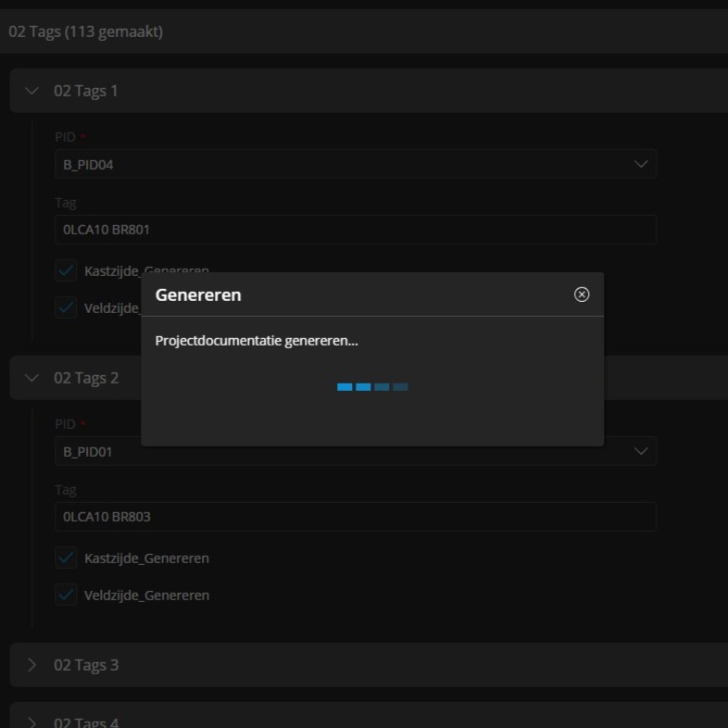This screenshot has width=728, height=728.
Task: Click the '02 Tags 2' section title
Action: pyautogui.click(x=86, y=378)
